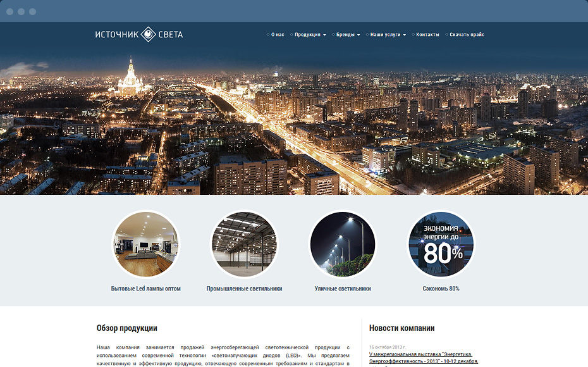The width and height of the screenshot is (588, 367).
Task: Open the Сэкономь 80% caption link
Action: [x=441, y=289]
